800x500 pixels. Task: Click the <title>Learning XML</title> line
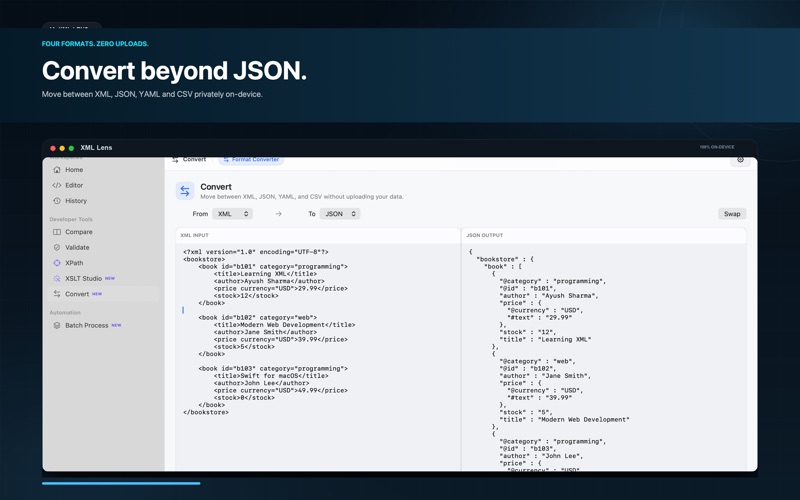click(x=265, y=274)
